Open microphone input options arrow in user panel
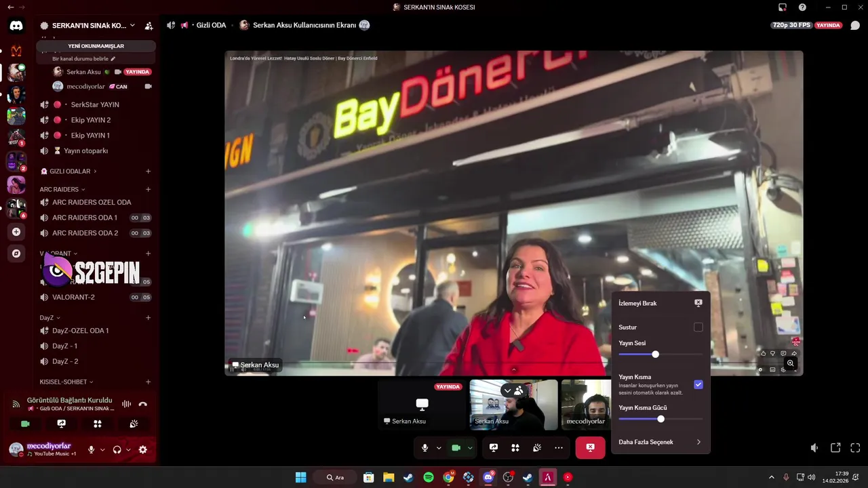Viewport: 868px width, 488px height. point(102,449)
